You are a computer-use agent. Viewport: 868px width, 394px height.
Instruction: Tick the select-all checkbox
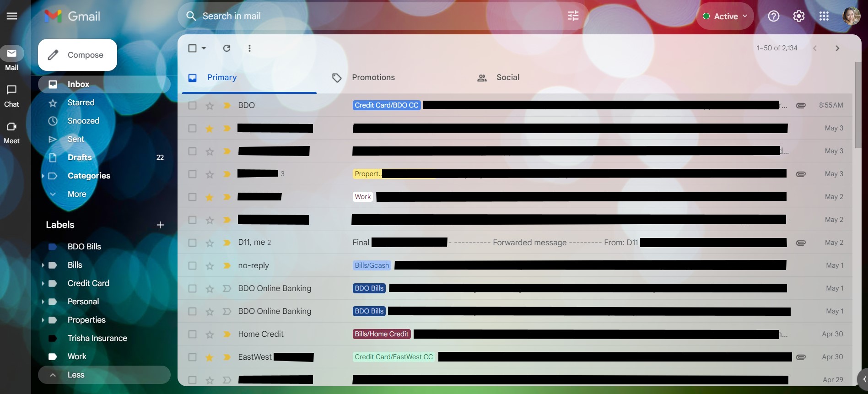(x=193, y=48)
